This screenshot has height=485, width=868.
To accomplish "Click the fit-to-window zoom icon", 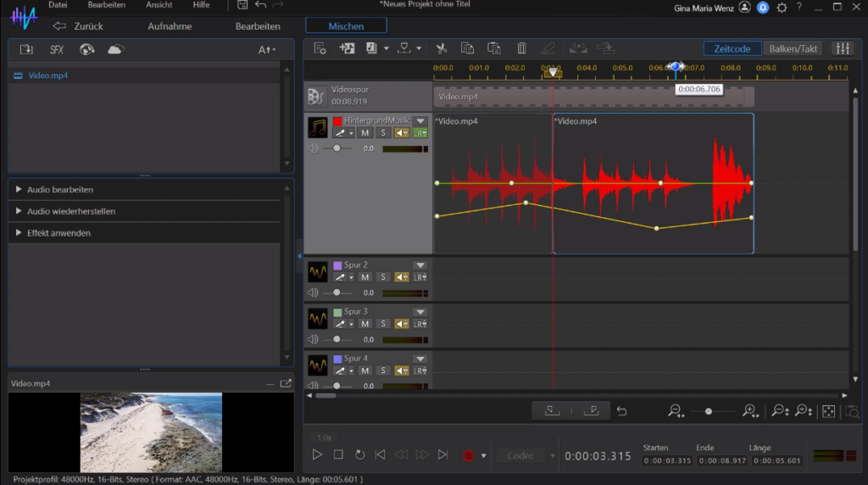I will [828, 411].
